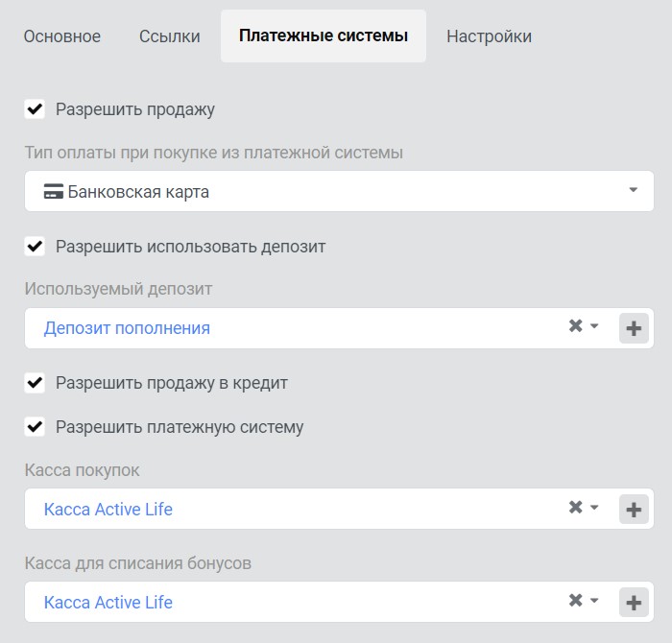Image resolution: width=672 pixels, height=643 pixels.
Task: Select the Платежные системы tab
Action: point(324,36)
